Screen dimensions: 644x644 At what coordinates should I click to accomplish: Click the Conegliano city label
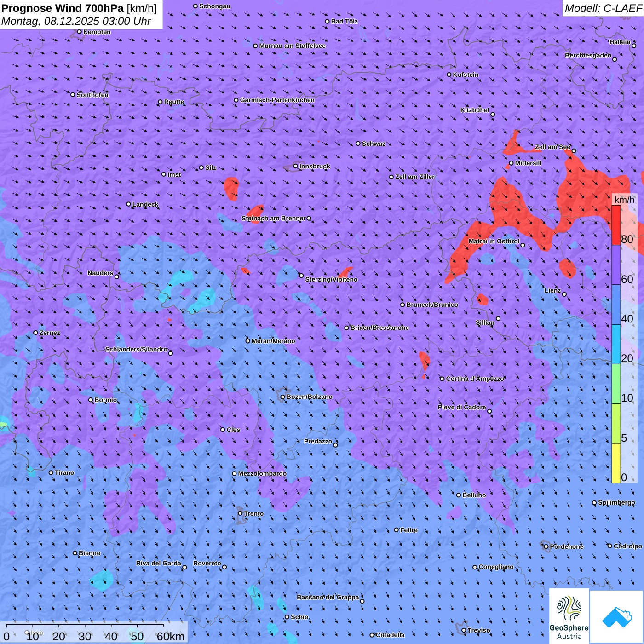click(x=496, y=567)
